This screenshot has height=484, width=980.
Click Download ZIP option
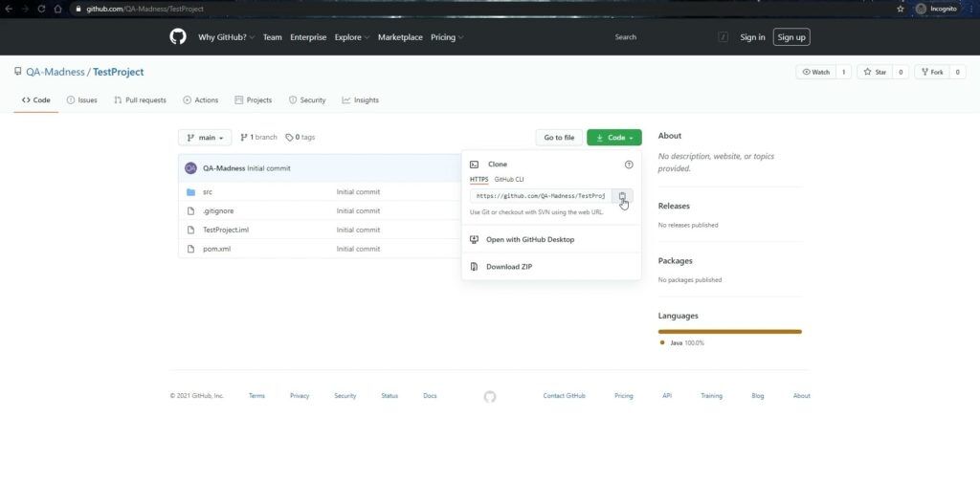[551, 267]
